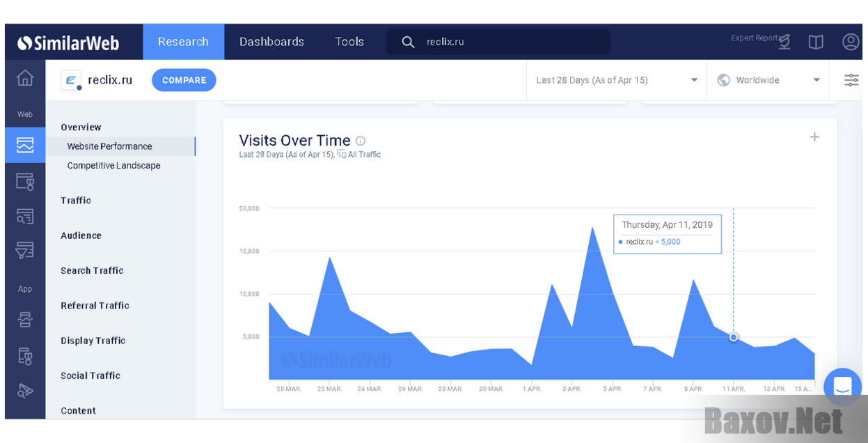Click the reclix.ru site favicon
Screen dimensions: 868x443
tap(71, 80)
